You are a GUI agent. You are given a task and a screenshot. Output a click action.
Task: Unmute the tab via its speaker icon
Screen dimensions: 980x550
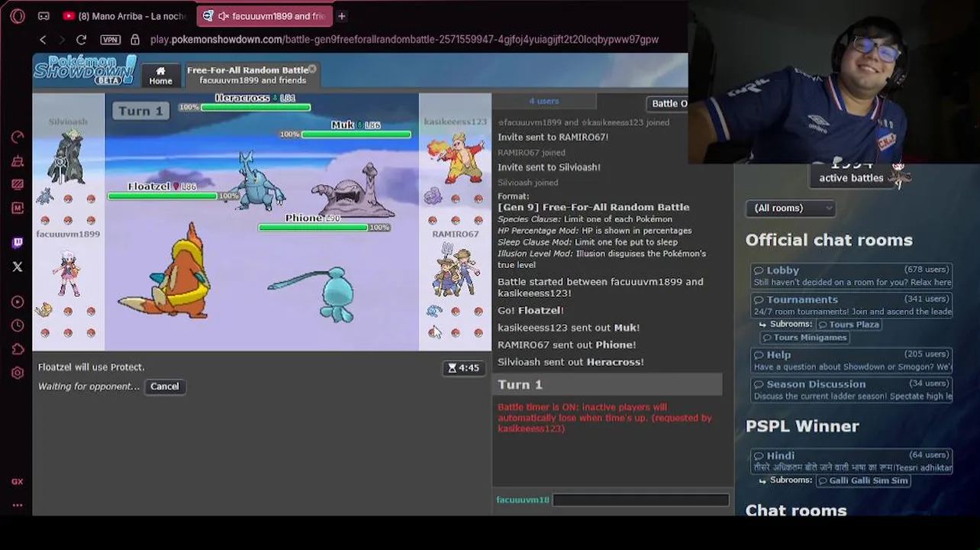point(224,15)
